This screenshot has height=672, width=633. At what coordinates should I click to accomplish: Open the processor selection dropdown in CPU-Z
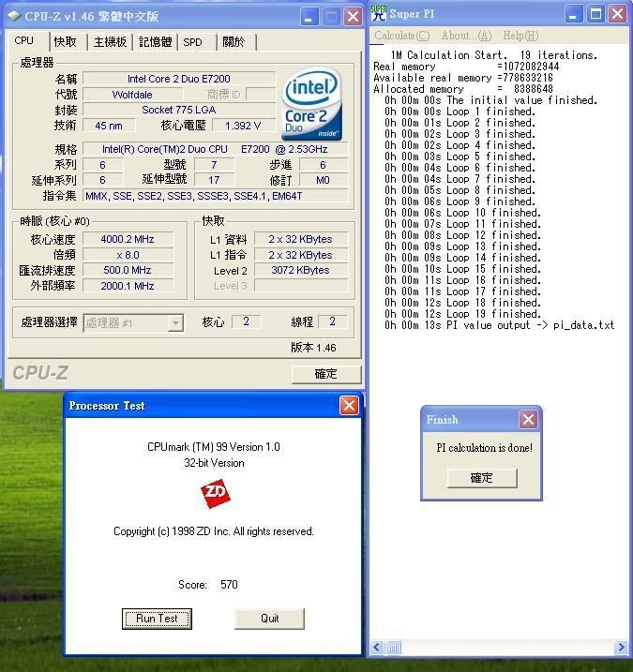point(175,322)
